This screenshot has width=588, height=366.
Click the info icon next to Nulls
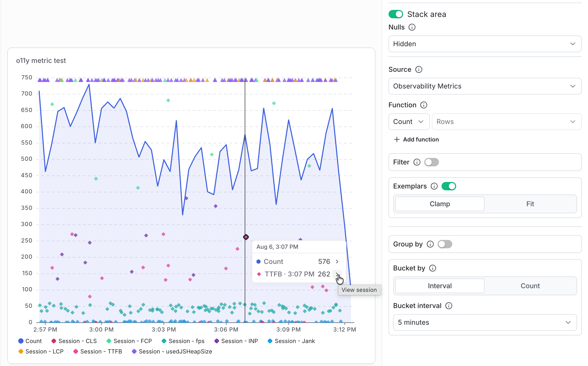click(412, 27)
